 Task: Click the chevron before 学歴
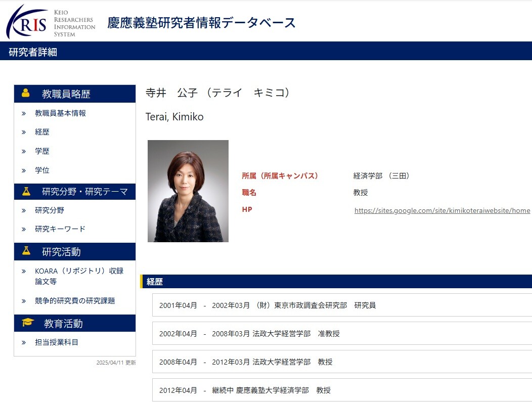[24, 151]
